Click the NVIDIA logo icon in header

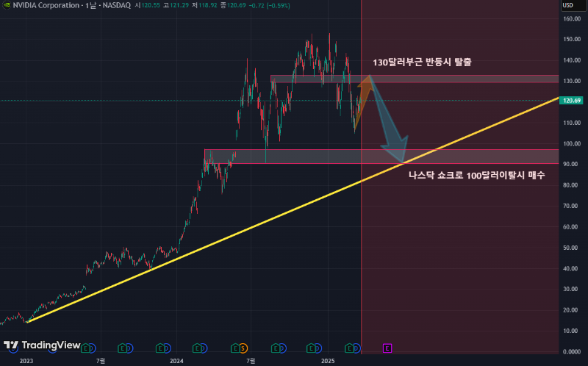7,5
